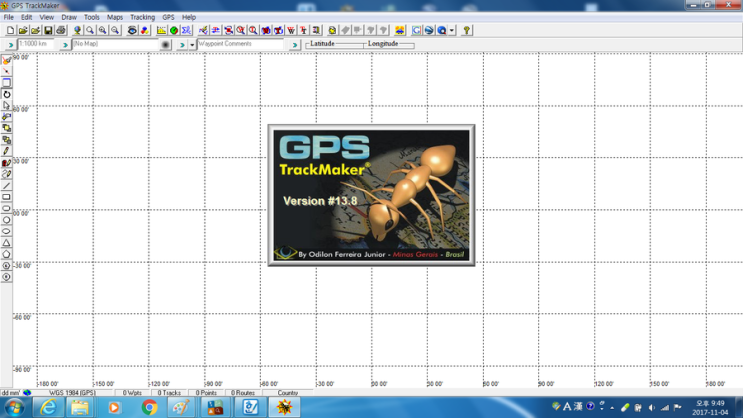Open the Draw menu
This screenshot has height=418, width=743.
click(x=69, y=17)
